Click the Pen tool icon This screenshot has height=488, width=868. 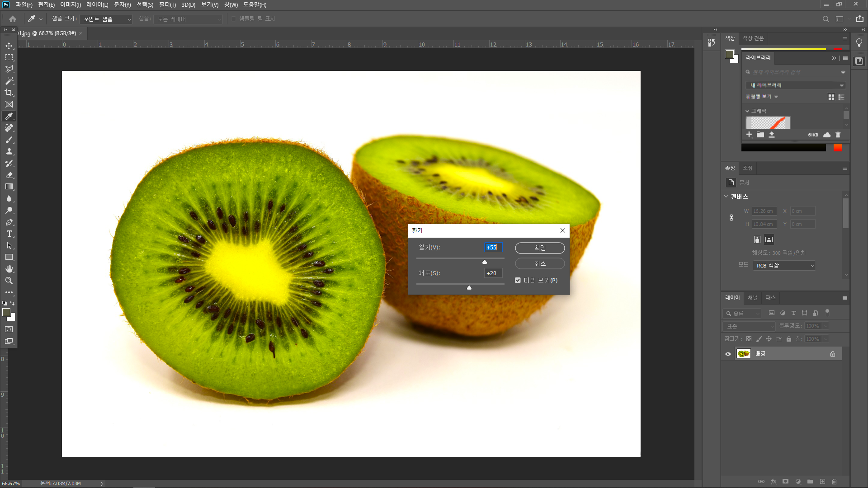pyautogui.click(x=9, y=222)
